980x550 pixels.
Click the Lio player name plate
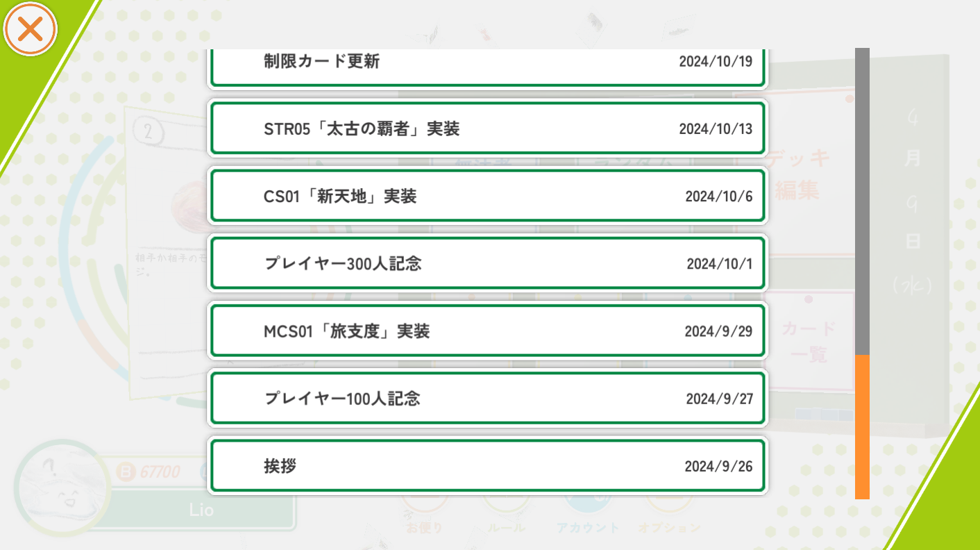[201, 510]
